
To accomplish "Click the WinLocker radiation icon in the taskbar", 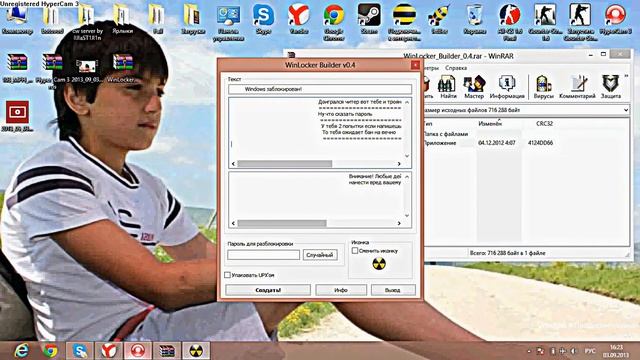I will pos(196,351).
